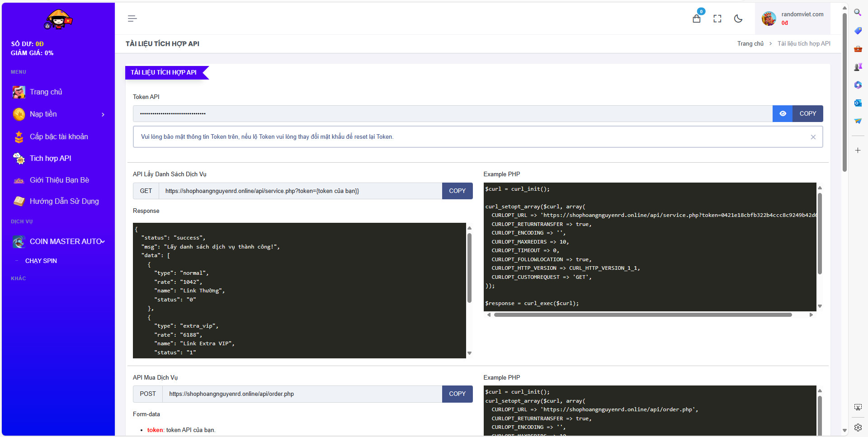868x437 pixels.
Task: Click the Token API input field
Action: (x=453, y=114)
